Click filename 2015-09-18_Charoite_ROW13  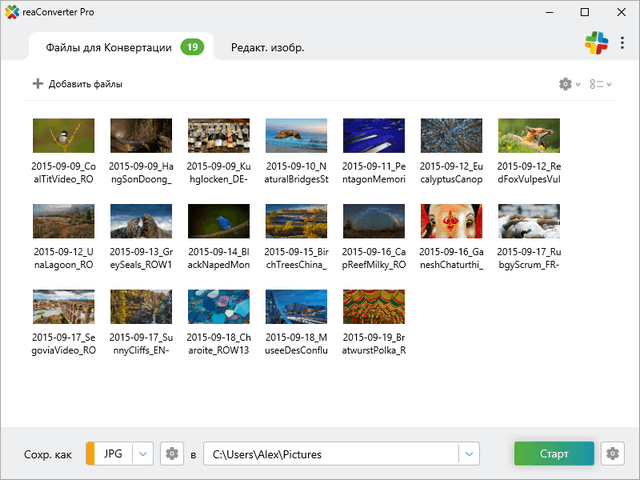pos(219,344)
